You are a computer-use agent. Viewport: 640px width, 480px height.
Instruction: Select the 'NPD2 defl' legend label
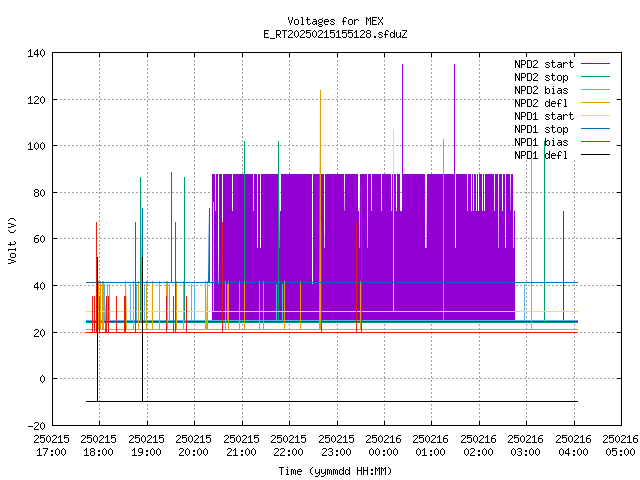coord(541,103)
